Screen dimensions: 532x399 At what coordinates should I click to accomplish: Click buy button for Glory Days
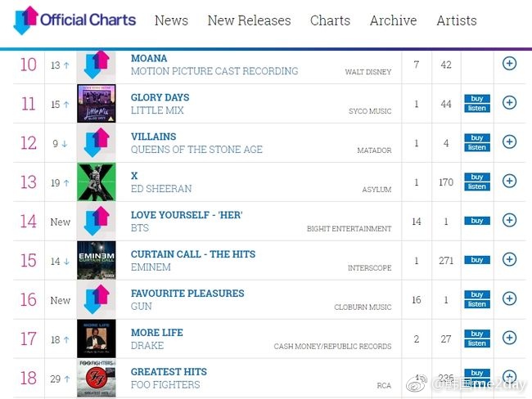click(x=477, y=99)
